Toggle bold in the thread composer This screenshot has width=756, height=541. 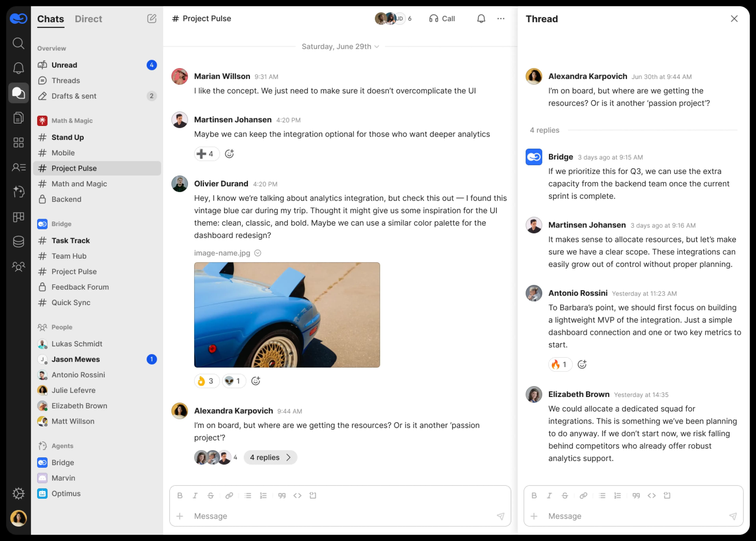click(x=534, y=495)
